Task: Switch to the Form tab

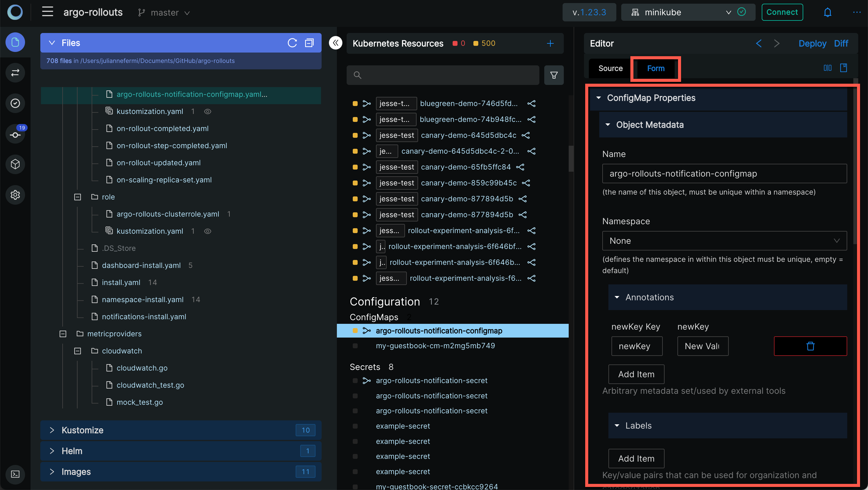Action: click(655, 68)
